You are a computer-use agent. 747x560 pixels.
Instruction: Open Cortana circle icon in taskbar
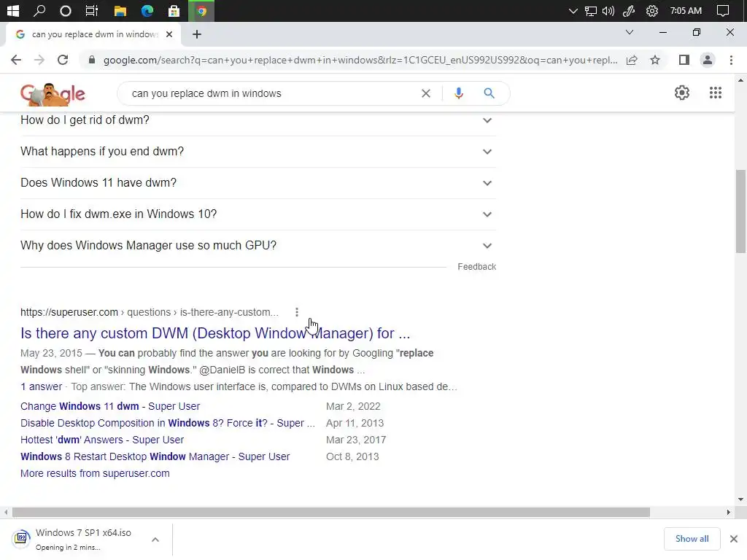pyautogui.click(x=66, y=10)
